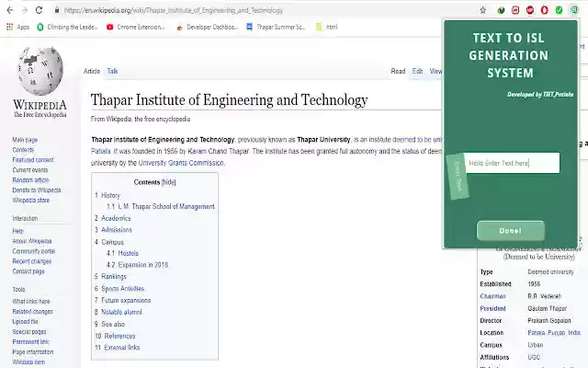Reload the page with refresh icon

coord(39,10)
